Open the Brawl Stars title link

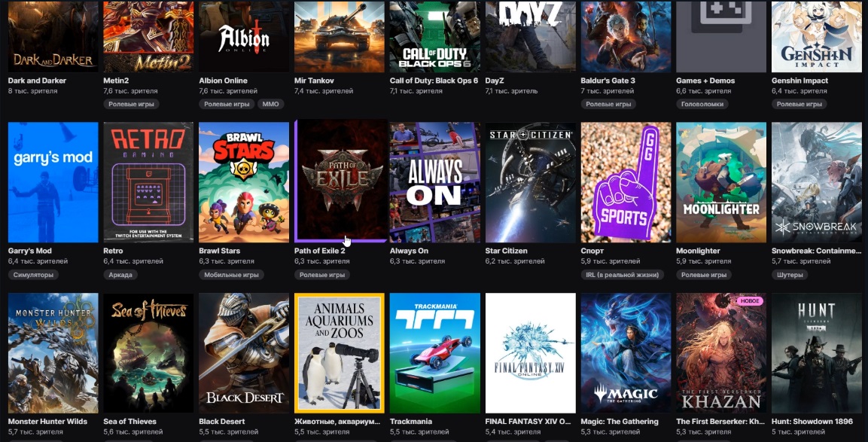click(x=220, y=251)
